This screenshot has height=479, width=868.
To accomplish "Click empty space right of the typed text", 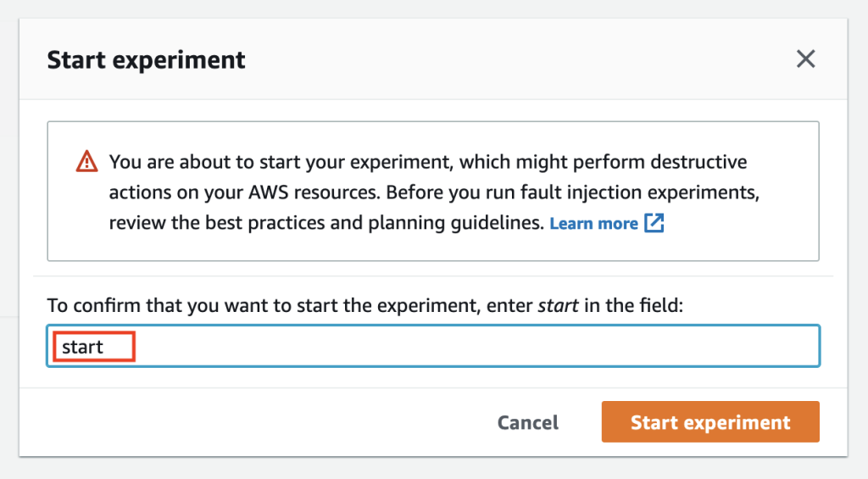I will [x=476, y=346].
